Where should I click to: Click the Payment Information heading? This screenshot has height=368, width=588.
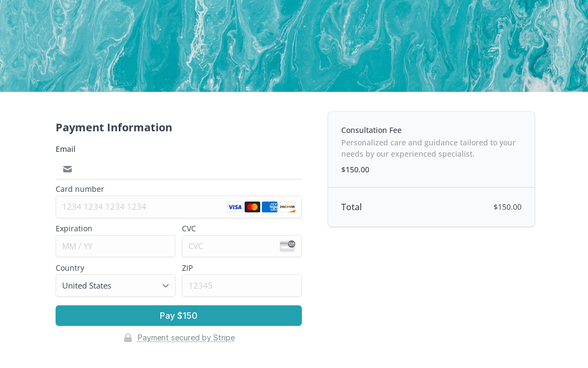(x=114, y=128)
